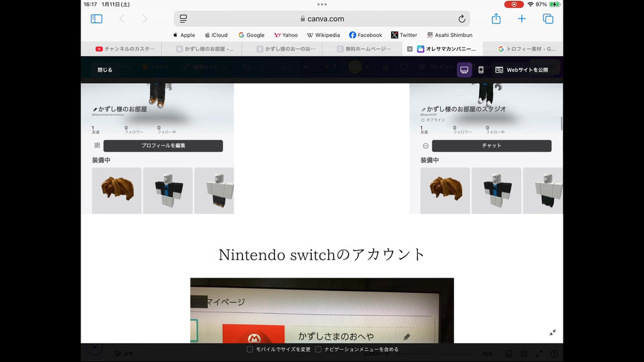Select the mobile preview icon
Screen dimensions: 644x362
pyautogui.click(x=481, y=70)
